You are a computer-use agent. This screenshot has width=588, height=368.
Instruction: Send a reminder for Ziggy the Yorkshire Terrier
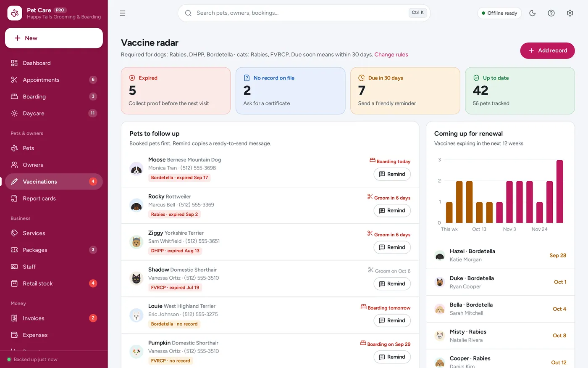tap(392, 247)
